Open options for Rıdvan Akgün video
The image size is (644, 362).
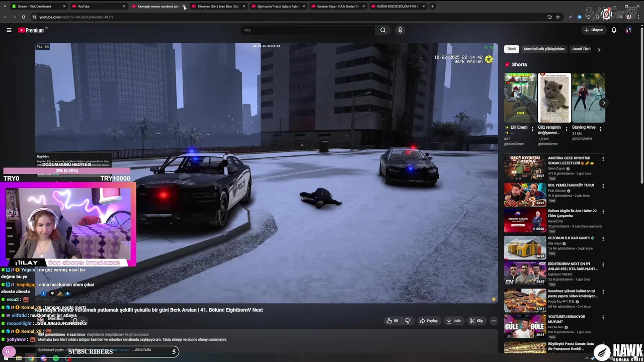(603, 212)
